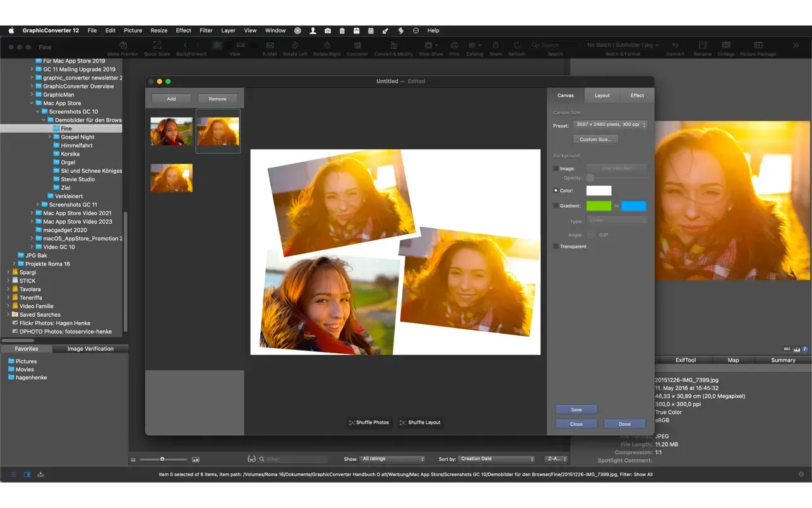
Task: Click the large thumbnail size icon right of slider
Action: point(196,459)
